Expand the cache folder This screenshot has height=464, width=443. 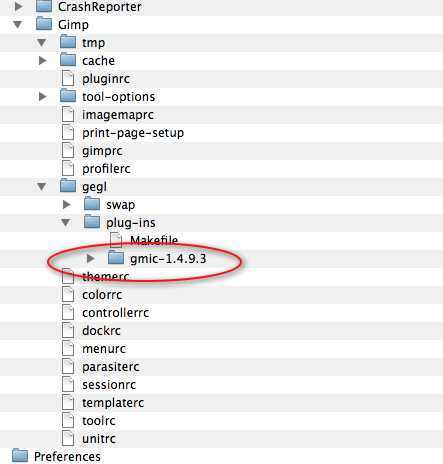(x=43, y=60)
